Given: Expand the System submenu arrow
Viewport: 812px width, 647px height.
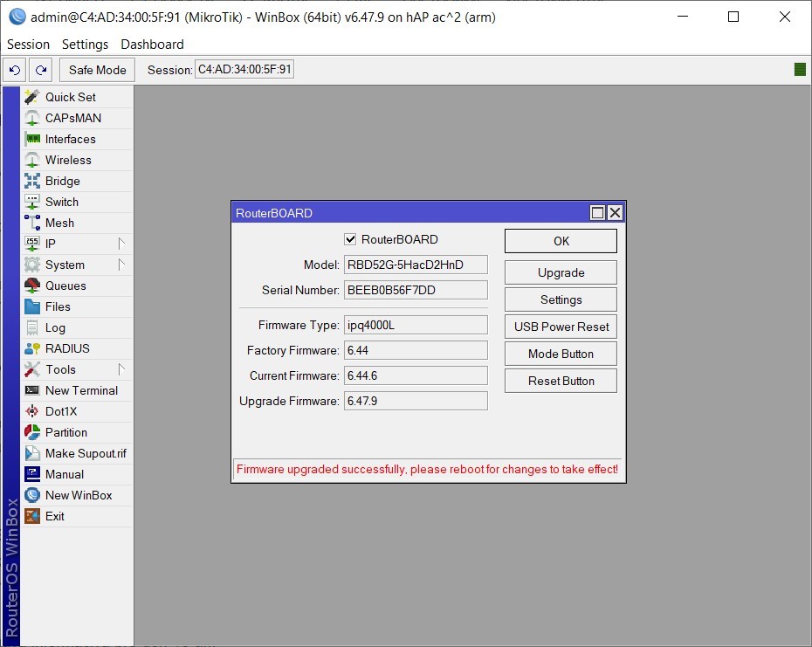Looking at the screenshot, I should (121, 265).
